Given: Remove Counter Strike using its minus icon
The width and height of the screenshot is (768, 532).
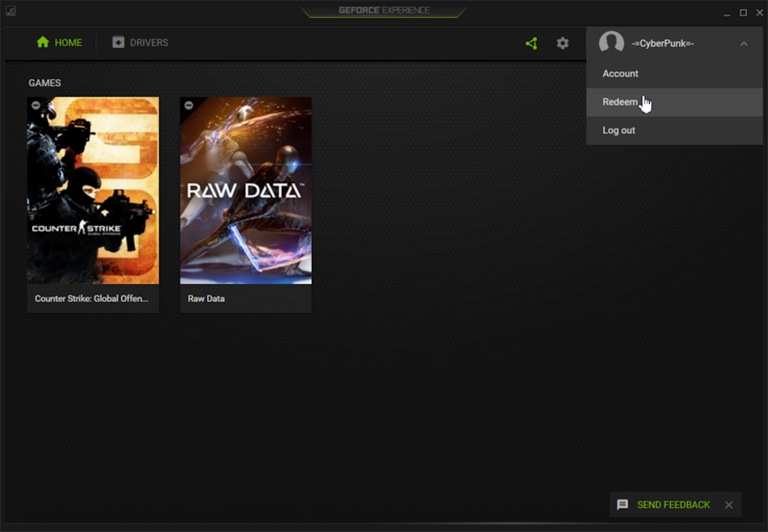Looking at the screenshot, I should click(36, 105).
